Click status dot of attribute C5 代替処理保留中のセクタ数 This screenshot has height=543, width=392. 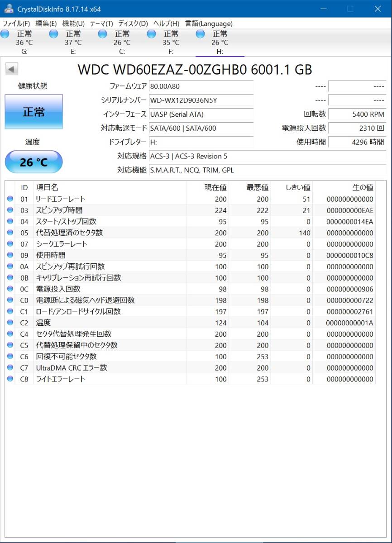coord(10,345)
